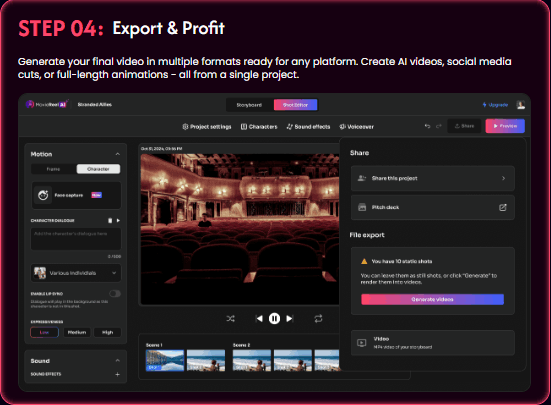Open Project settings
The width and height of the screenshot is (551, 405).
pos(207,127)
